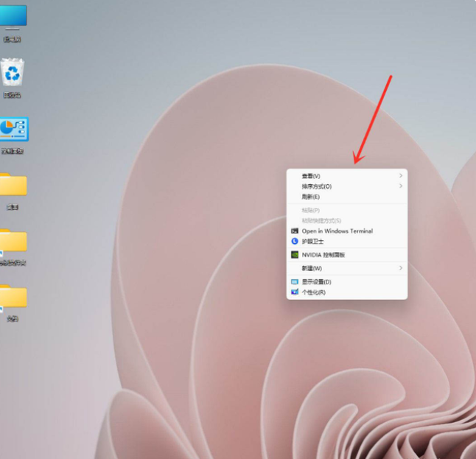The height and width of the screenshot is (459, 476).
Task: Expand the 排序方式(O) submenu chevron
Action: tap(401, 186)
